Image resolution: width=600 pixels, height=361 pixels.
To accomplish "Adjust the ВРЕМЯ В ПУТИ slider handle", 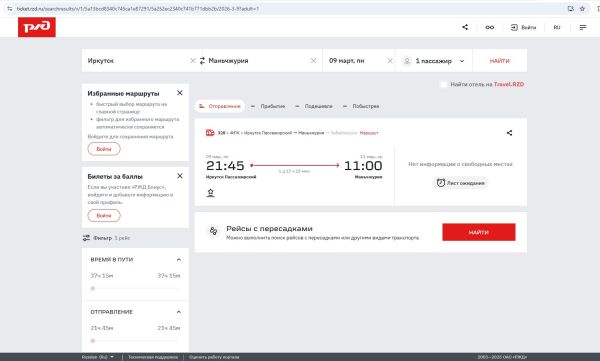I will click(x=93, y=288).
